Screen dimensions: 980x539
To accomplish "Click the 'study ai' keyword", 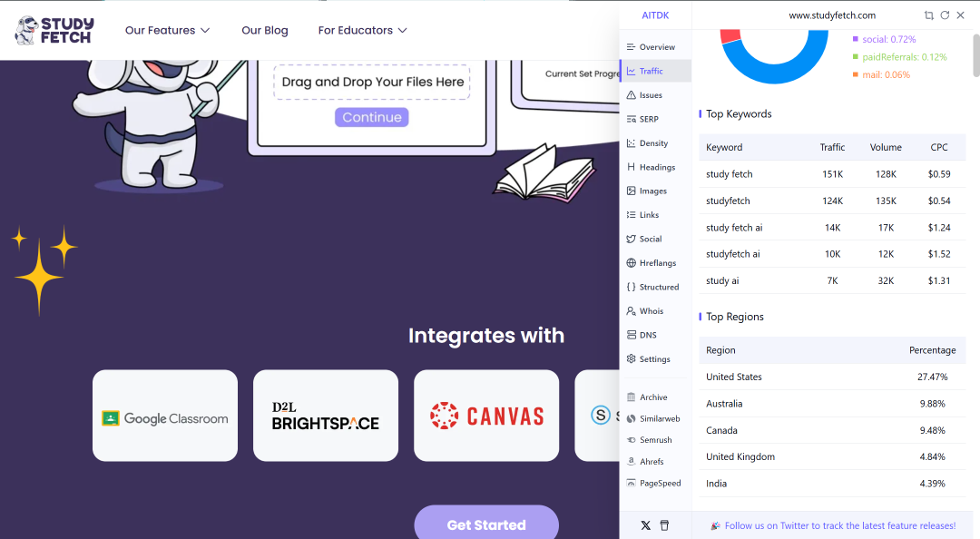I will pos(722,280).
